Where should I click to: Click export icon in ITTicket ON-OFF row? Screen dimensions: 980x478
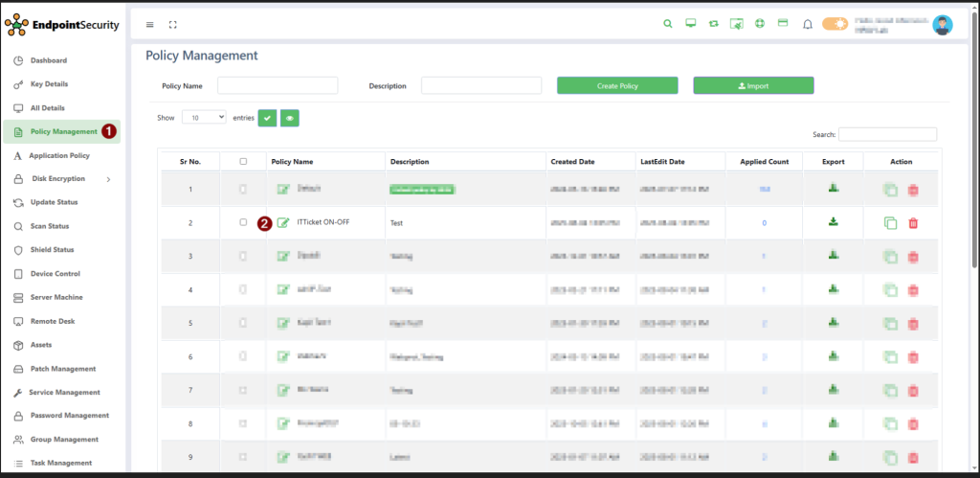pyautogui.click(x=834, y=222)
